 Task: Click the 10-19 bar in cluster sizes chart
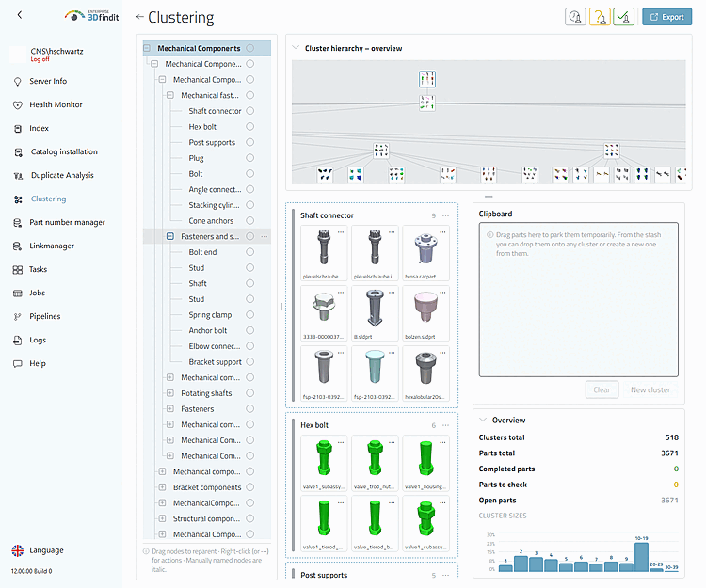[x=641, y=557]
